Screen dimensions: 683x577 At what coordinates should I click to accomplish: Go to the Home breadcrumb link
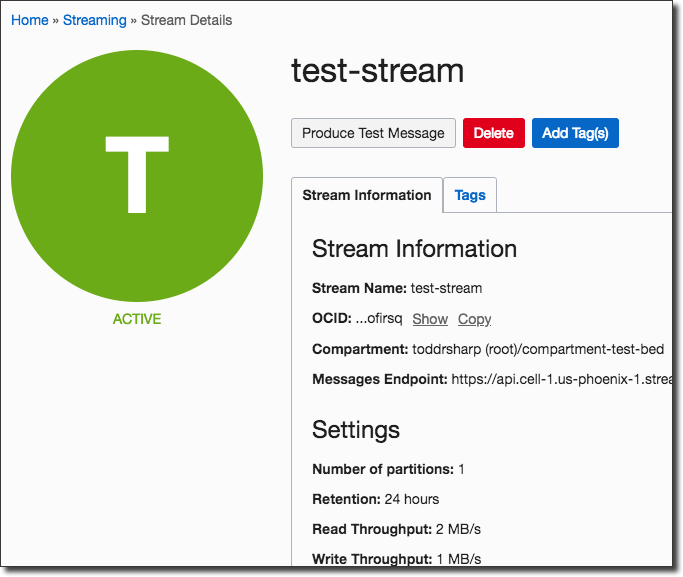[29, 20]
